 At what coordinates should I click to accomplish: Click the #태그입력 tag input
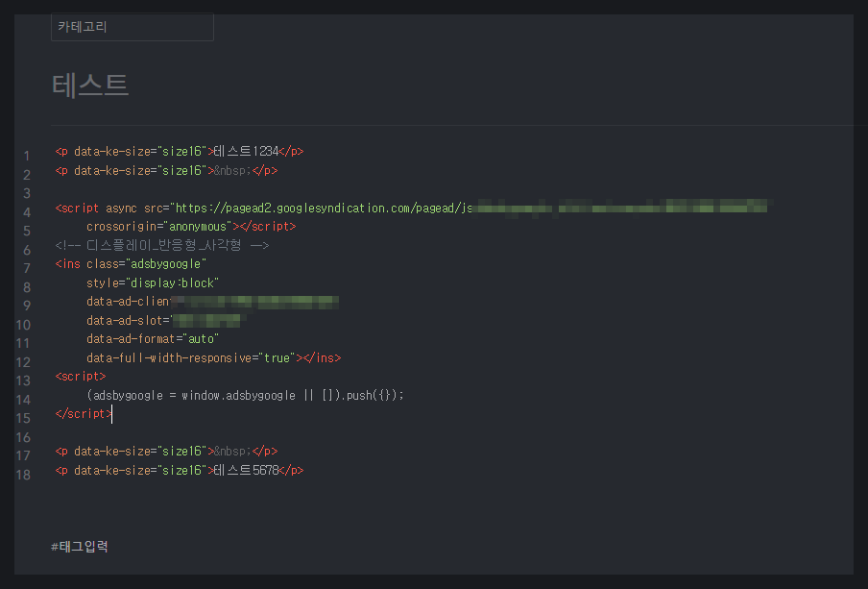[80, 547]
